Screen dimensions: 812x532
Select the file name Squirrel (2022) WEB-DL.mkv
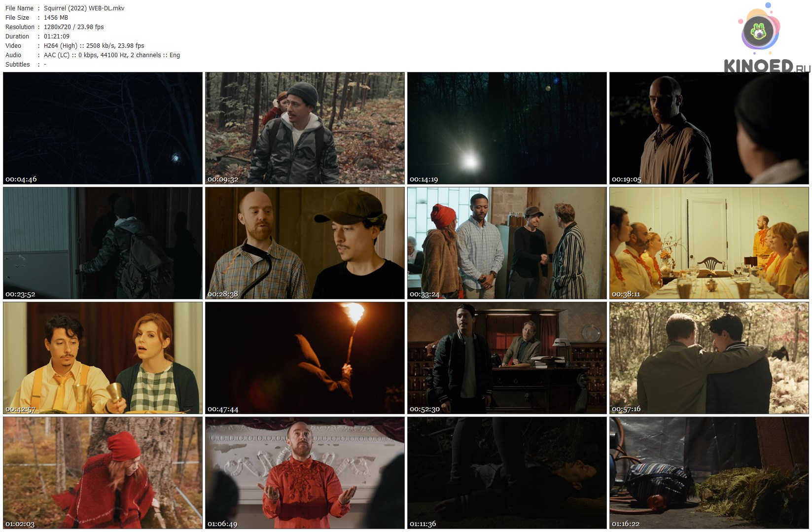[84, 8]
